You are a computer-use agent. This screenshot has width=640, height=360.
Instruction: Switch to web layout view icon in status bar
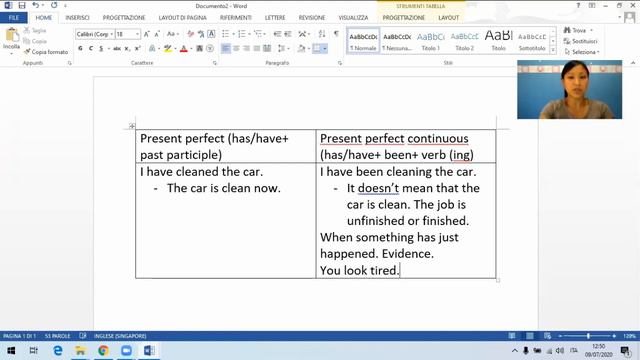coord(547,336)
